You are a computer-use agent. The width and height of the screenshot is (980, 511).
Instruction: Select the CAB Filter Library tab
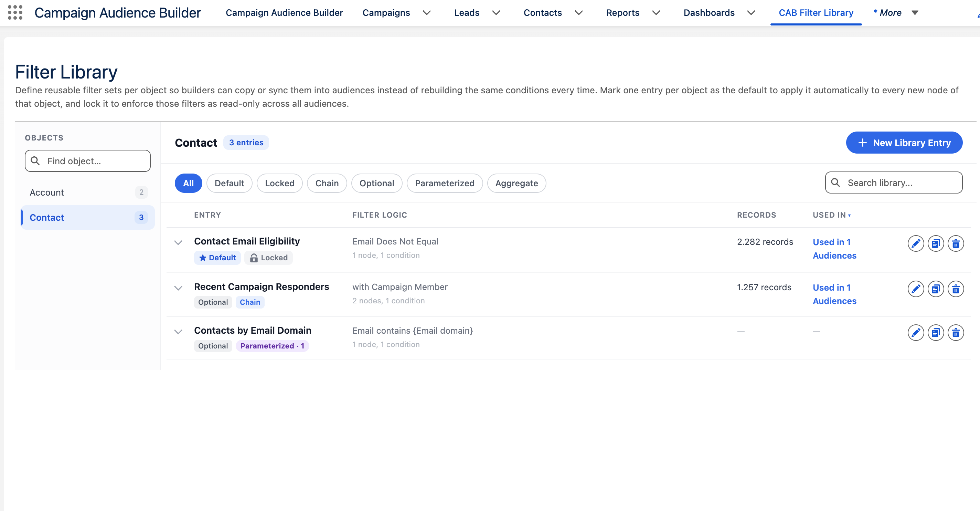[816, 12]
